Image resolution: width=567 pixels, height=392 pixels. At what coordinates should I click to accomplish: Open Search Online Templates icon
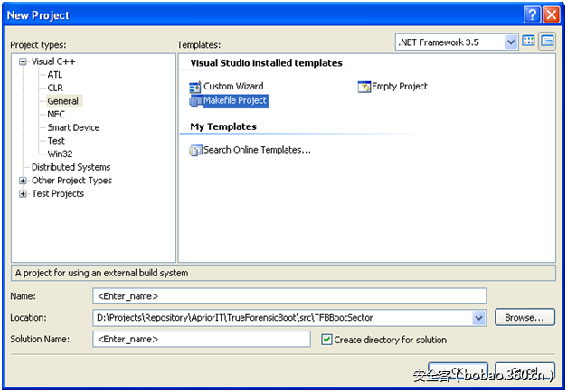[195, 150]
